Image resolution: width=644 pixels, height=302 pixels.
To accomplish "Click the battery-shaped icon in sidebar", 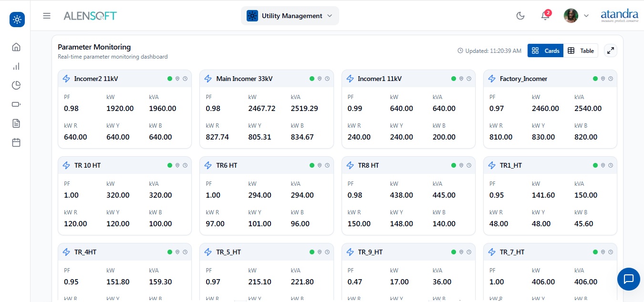I will [x=16, y=104].
